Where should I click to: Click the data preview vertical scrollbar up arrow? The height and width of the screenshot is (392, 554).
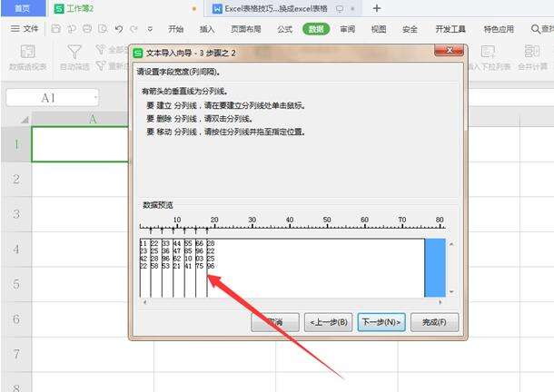coord(451,244)
